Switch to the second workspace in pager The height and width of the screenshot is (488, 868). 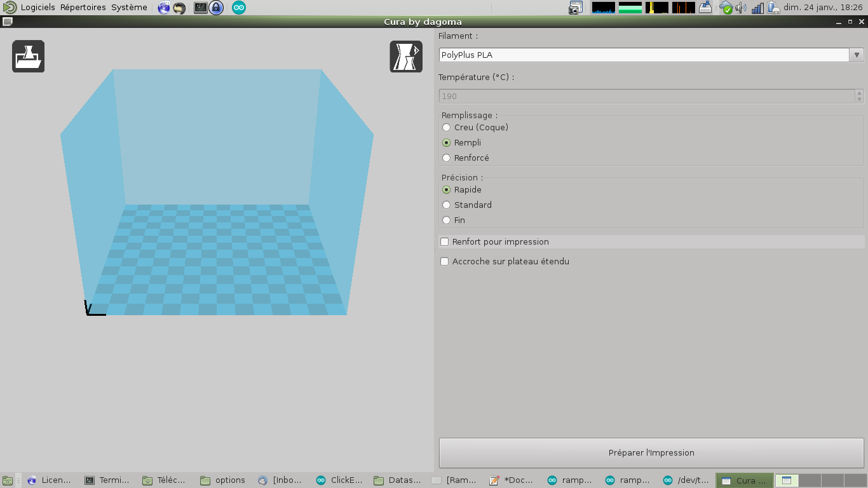pyautogui.click(x=810, y=480)
